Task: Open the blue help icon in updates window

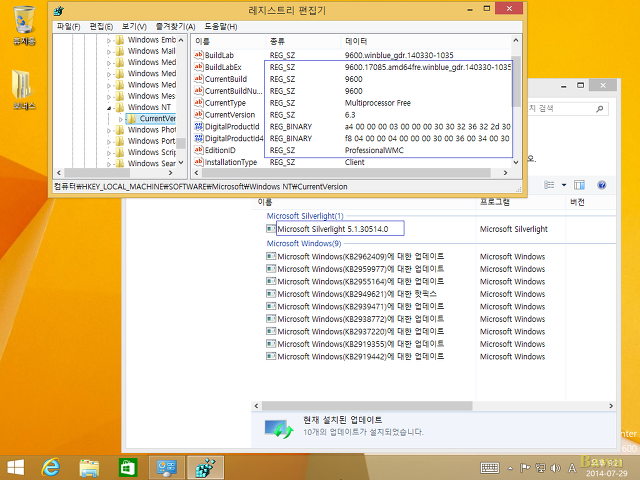Action: click(601, 185)
